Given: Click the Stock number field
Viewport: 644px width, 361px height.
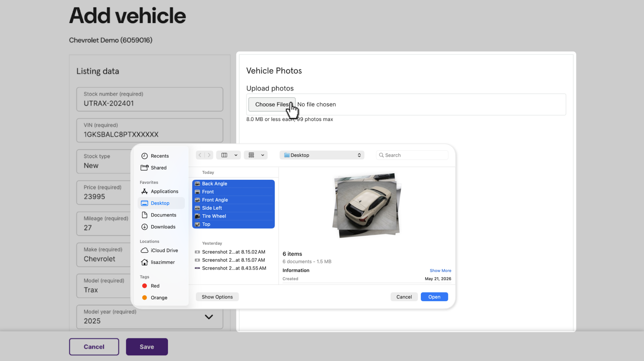Looking at the screenshot, I should coord(150,99).
